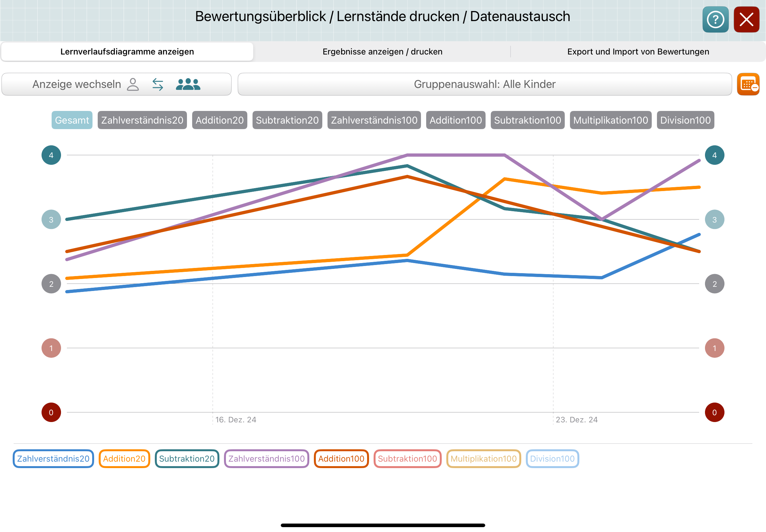This screenshot has width=766, height=532.
Task: Click the 23. Dez. 24 date marker
Action: pos(576,420)
